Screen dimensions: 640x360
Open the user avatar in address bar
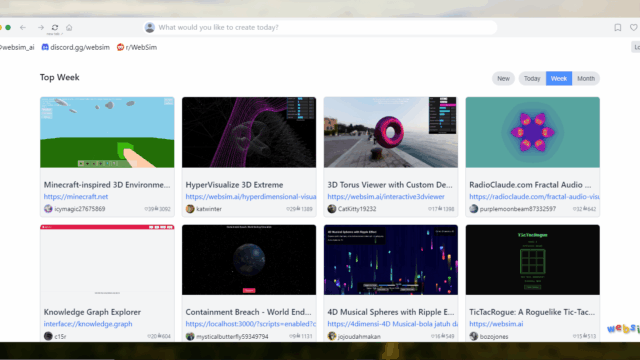[150, 27]
